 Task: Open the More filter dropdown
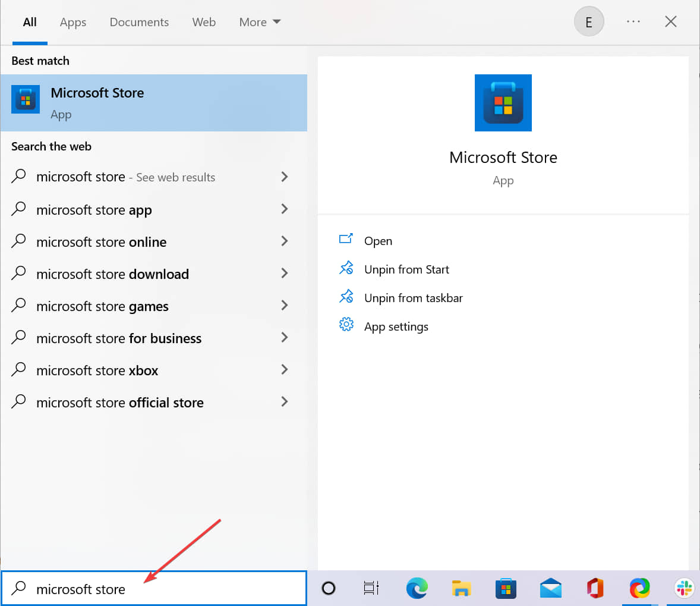[x=259, y=22]
